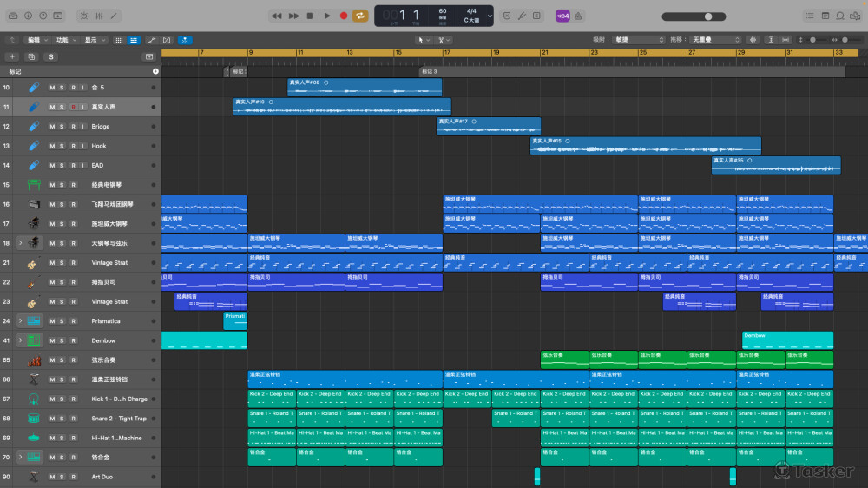Open the 显示 menu
This screenshot has width=868, height=488.
click(x=94, y=40)
